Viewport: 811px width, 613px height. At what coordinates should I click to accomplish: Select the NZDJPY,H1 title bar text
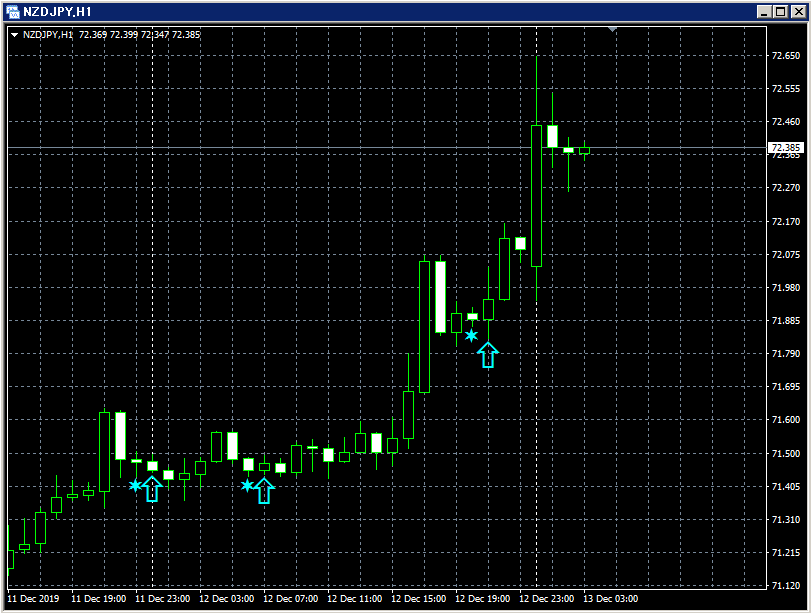pos(60,11)
